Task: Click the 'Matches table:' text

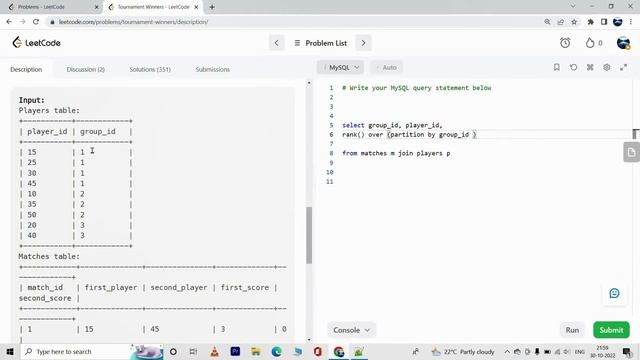Action: pos(49,256)
